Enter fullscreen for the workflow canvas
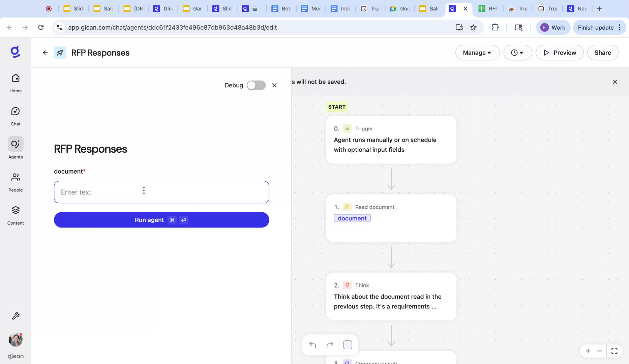This screenshot has width=629, height=364. (614, 351)
